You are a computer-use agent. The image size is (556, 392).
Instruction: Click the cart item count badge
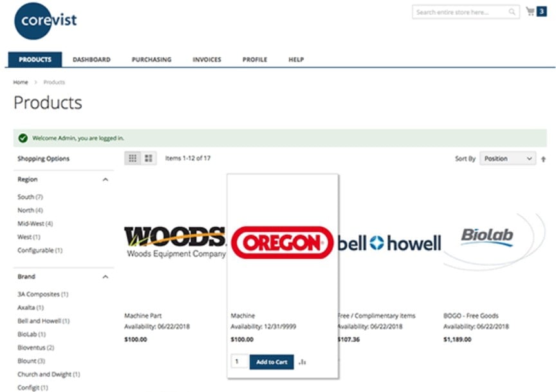pyautogui.click(x=541, y=12)
